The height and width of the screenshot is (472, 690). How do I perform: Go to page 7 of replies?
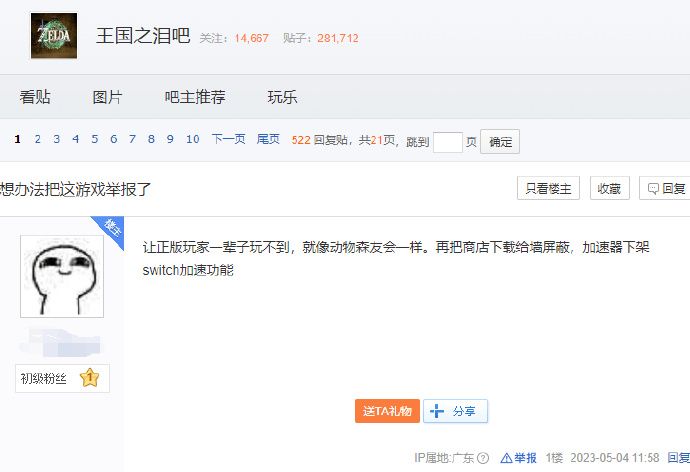click(x=132, y=139)
